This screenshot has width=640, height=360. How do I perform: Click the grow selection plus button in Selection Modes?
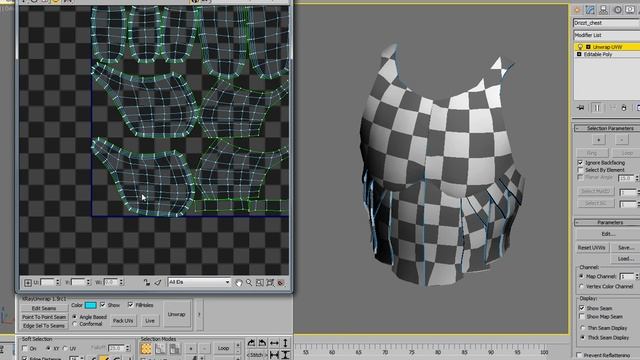(191, 348)
